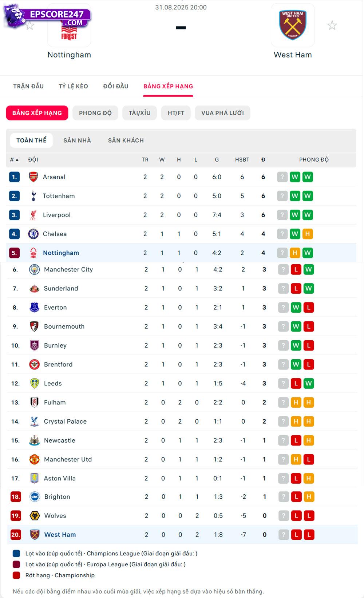The image size is (364, 598).
Task: Click Arsenal's latest green W form badge
Action: [x=308, y=177]
